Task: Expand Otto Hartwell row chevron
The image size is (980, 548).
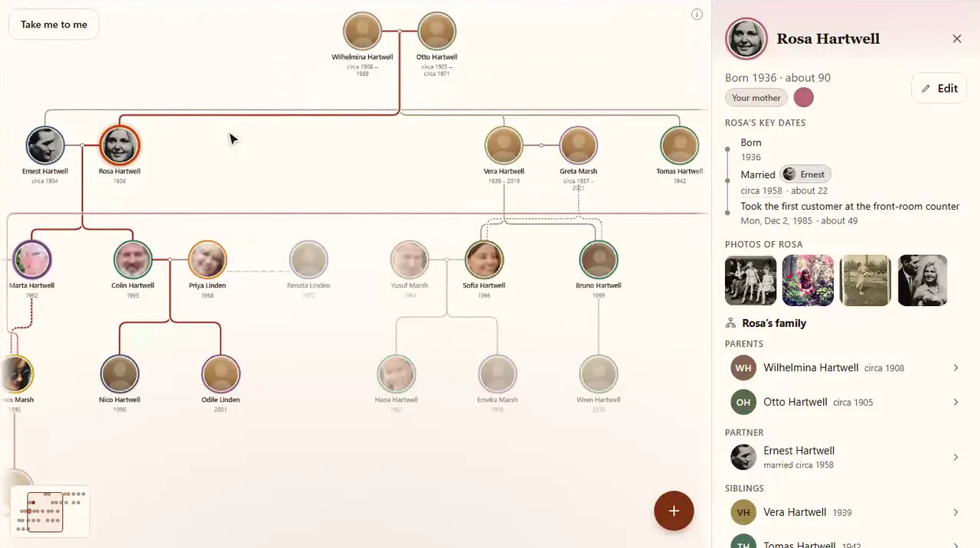Action: (955, 403)
